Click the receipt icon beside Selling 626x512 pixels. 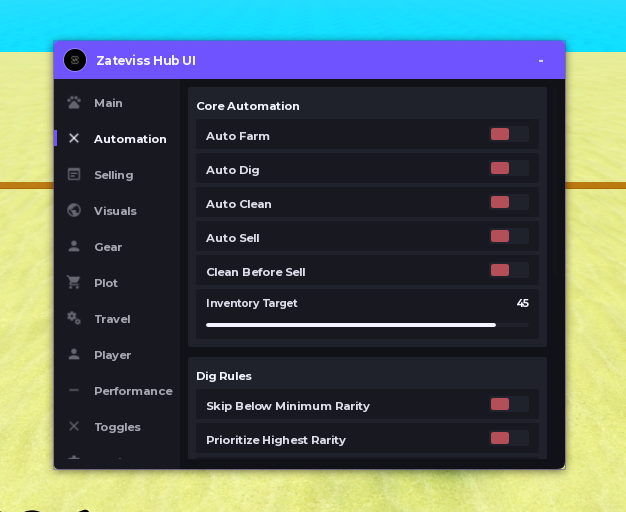[x=74, y=174]
